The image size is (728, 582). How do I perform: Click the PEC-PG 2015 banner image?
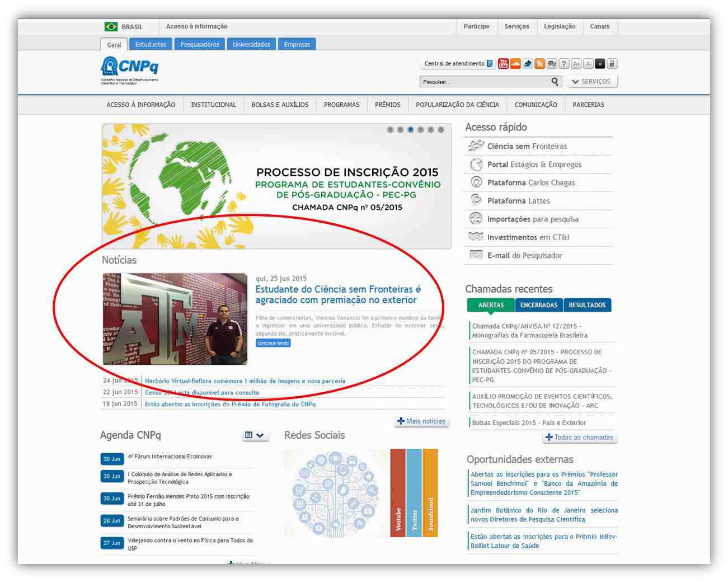click(276, 186)
